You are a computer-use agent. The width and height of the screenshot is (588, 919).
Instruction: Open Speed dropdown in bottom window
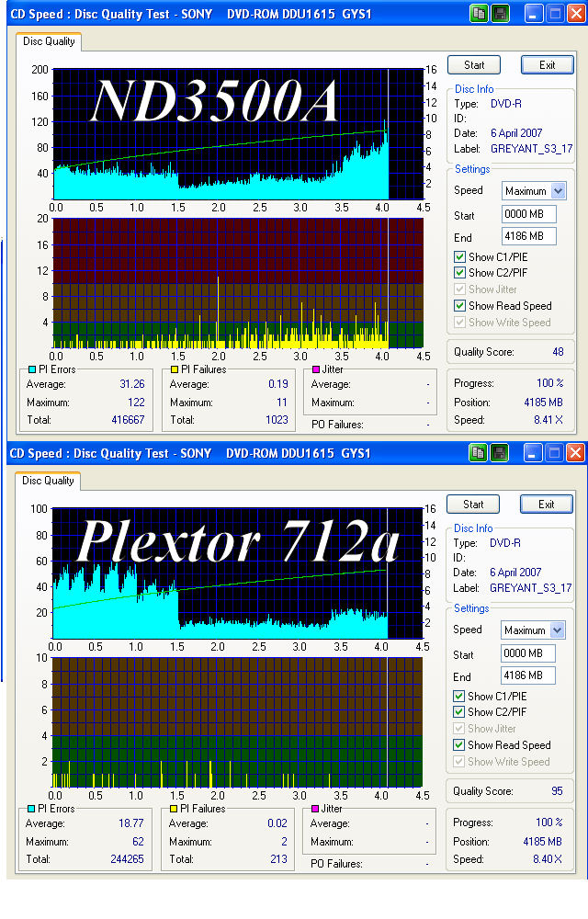point(558,630)
